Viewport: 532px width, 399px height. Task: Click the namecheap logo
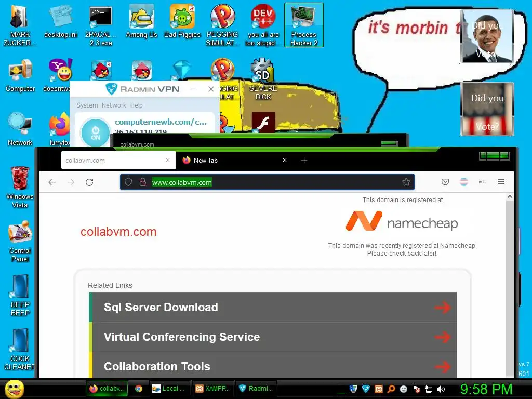pyautogui.click(x=402, y=221)
